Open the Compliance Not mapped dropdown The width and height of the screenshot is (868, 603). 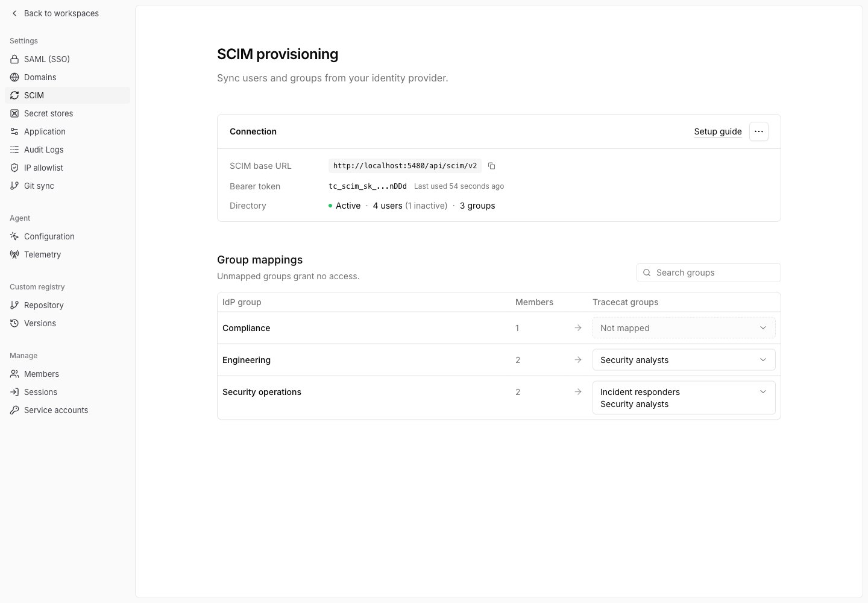pos(684,328)
